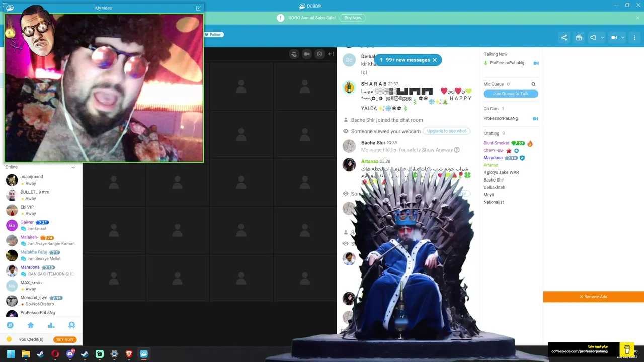Open contact MAX_kevin
The width and height of the screenshot is (644, 362).
click(41, 286)
